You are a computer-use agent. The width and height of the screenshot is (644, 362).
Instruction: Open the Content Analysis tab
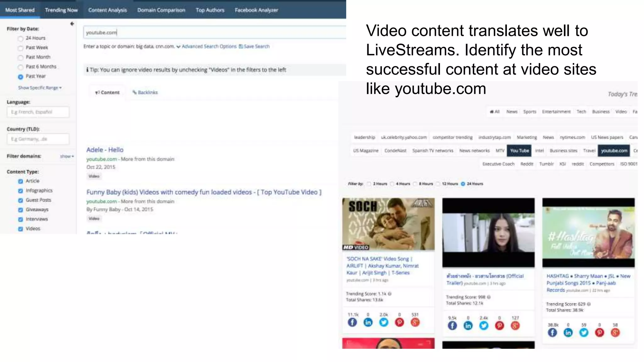point(108,10)
